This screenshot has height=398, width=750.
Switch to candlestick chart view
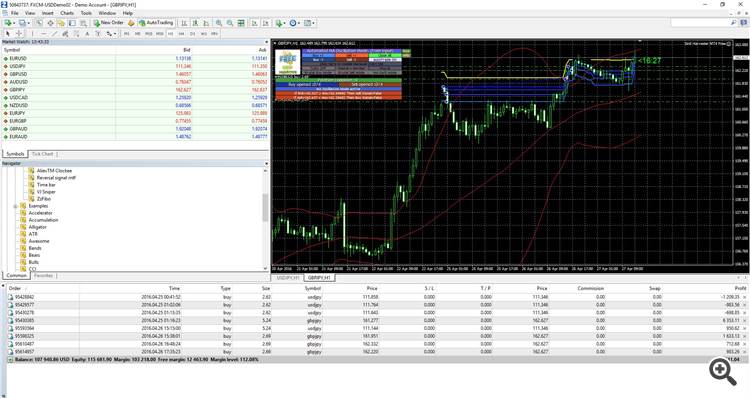pyautogui.click(x=195, y=23)
